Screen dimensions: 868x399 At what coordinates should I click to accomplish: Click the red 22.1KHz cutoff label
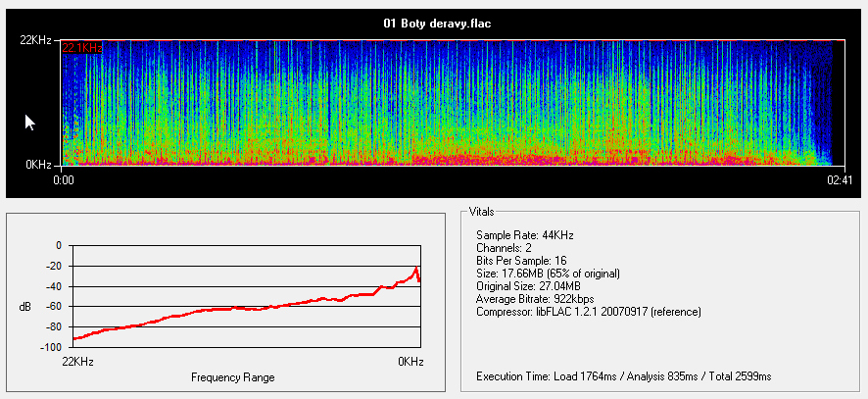coord(81,47)
